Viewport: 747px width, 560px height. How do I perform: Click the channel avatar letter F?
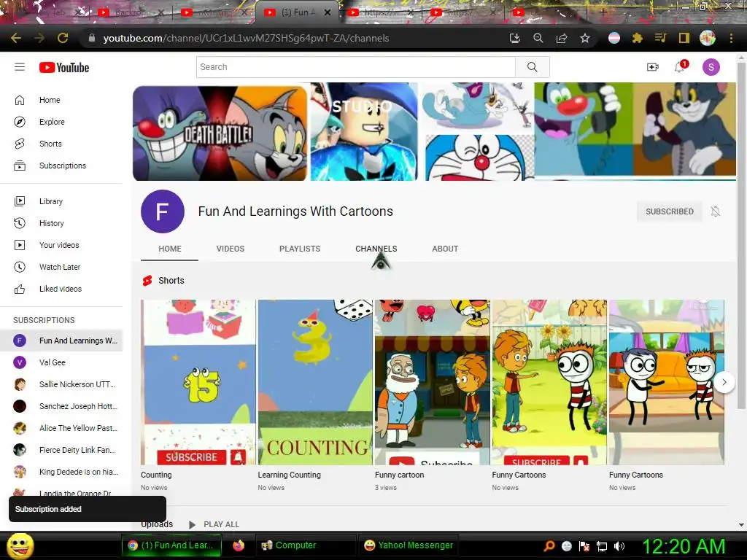163,211
